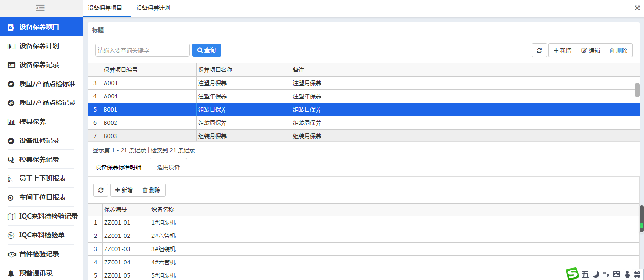Select the 适用设备 tab
Viewport: 644px width, 280px height.
(x=168, y=167)
